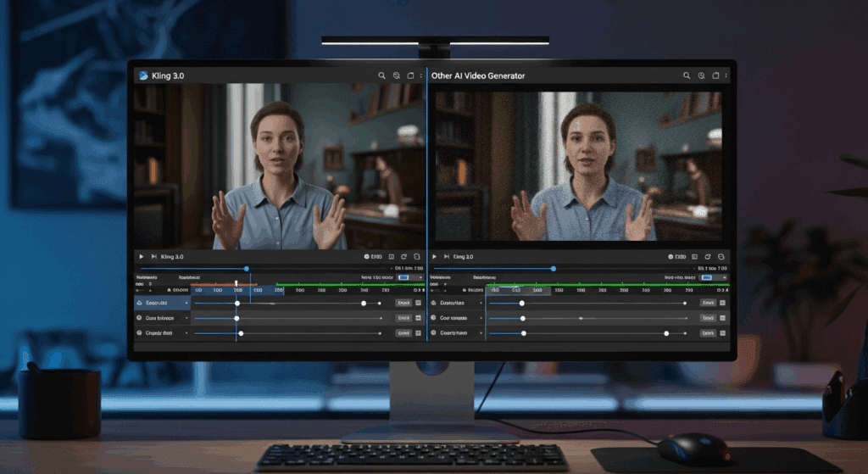Viewport: 868px width, 474px height.
Task: Click middle track button on right side of right panel timeline
Action: click(x=708, y=318)
